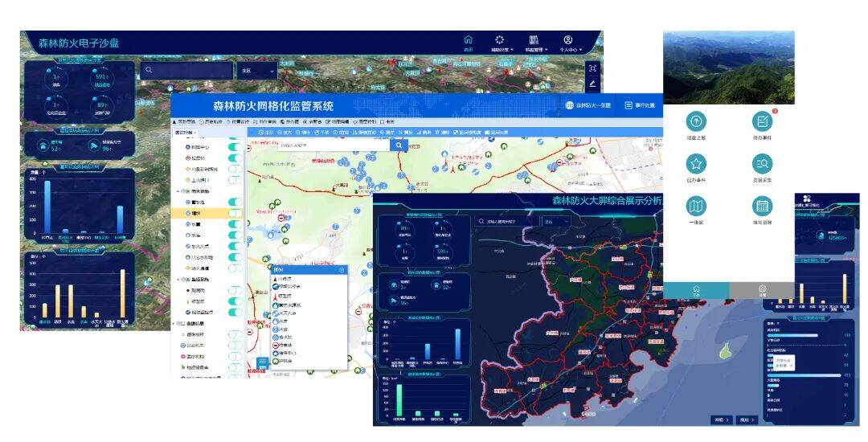The image size is (868, 442).
Task: Toggle 视频监控点 layer switch
Action: [x=235, y=313]
